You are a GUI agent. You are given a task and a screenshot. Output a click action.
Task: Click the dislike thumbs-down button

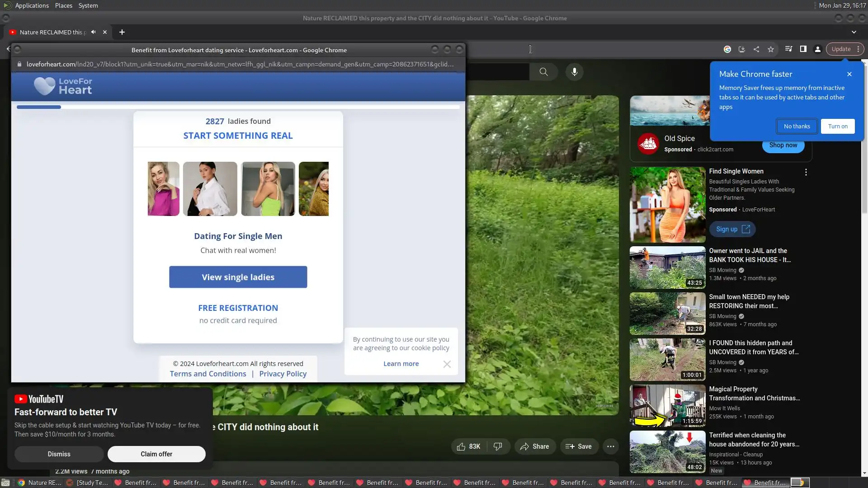(x=498, y=446)
